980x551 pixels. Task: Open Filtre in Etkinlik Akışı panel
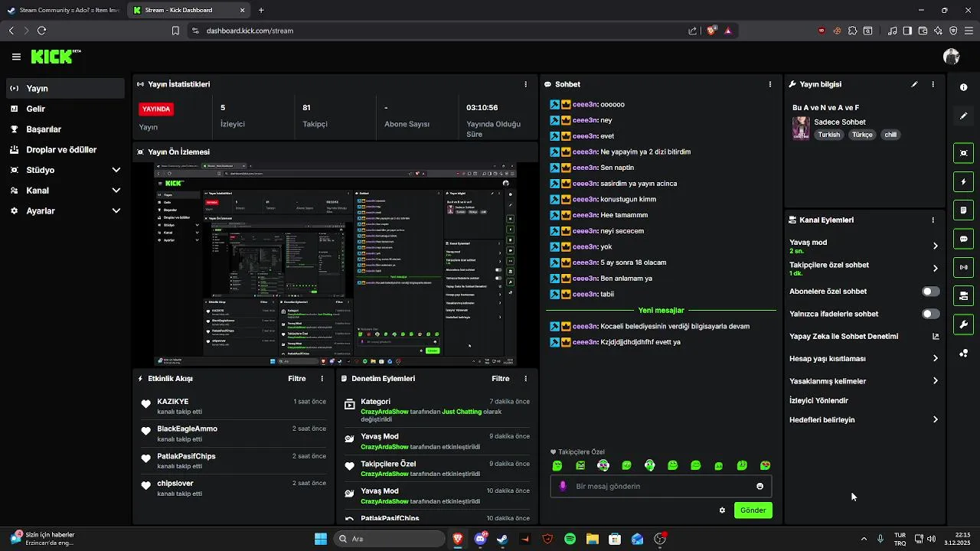(x=297, y=379)
